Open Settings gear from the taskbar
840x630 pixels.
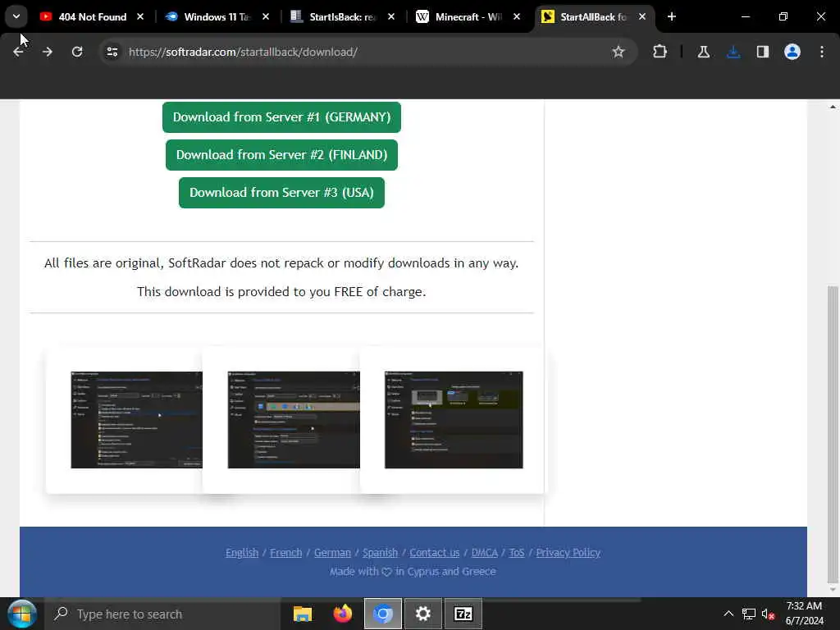[423, 614]
